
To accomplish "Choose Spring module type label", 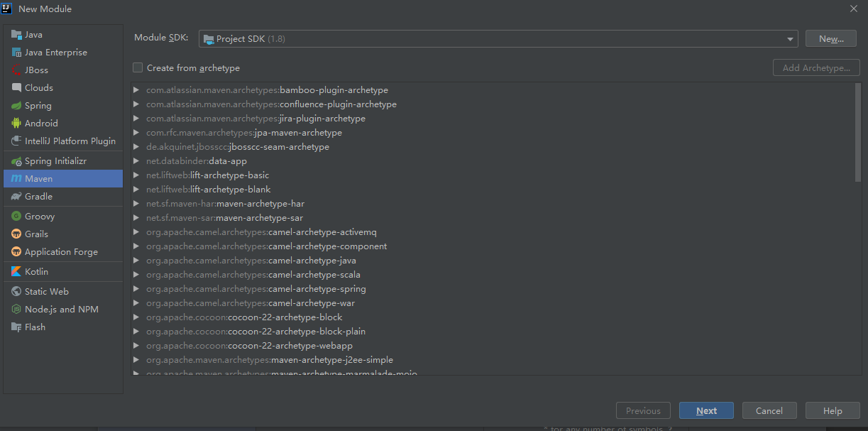I will pyautogui.click(x=38, y=105).
